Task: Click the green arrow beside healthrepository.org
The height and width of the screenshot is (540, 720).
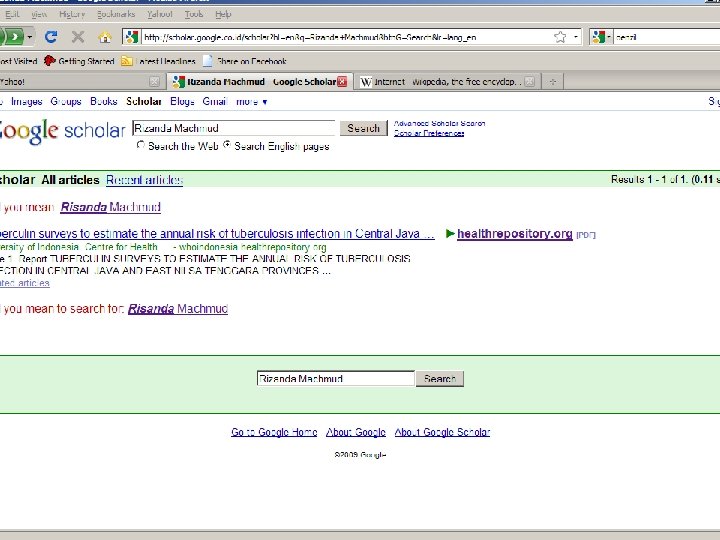Action: click(x=450, y=234)
